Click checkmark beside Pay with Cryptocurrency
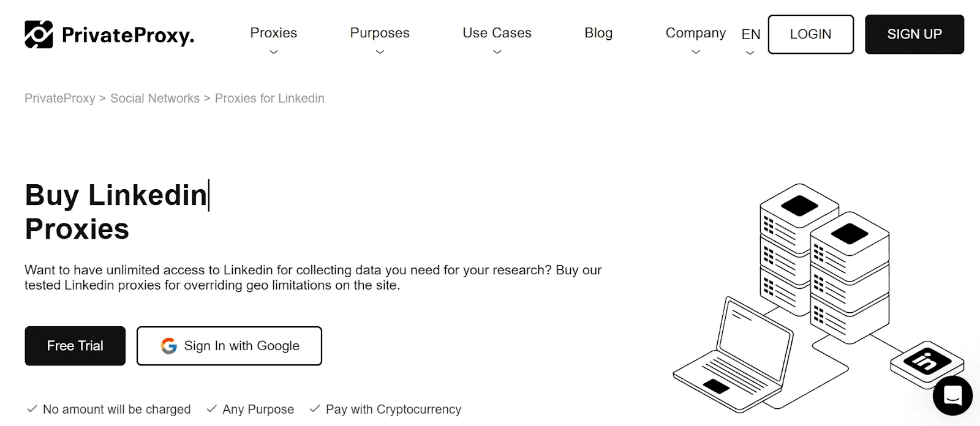 pos(315,409)
